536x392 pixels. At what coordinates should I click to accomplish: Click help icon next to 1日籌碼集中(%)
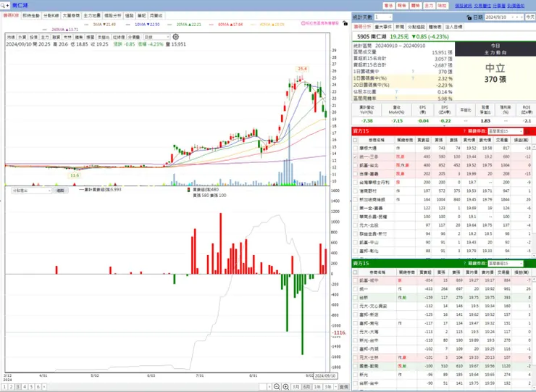click(413, 78)
